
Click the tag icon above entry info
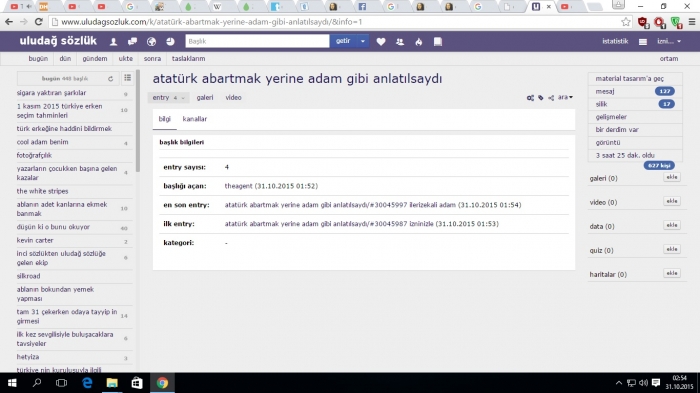click(541, 97)
